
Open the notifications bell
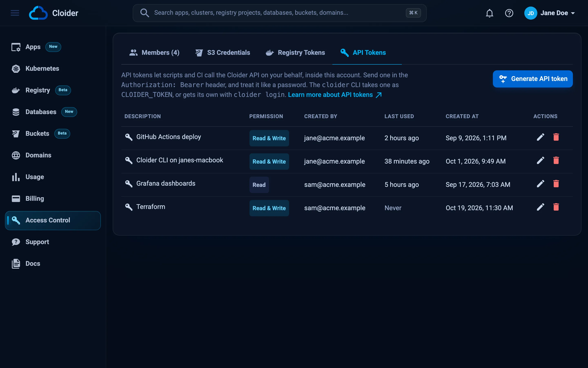point(489,13)
